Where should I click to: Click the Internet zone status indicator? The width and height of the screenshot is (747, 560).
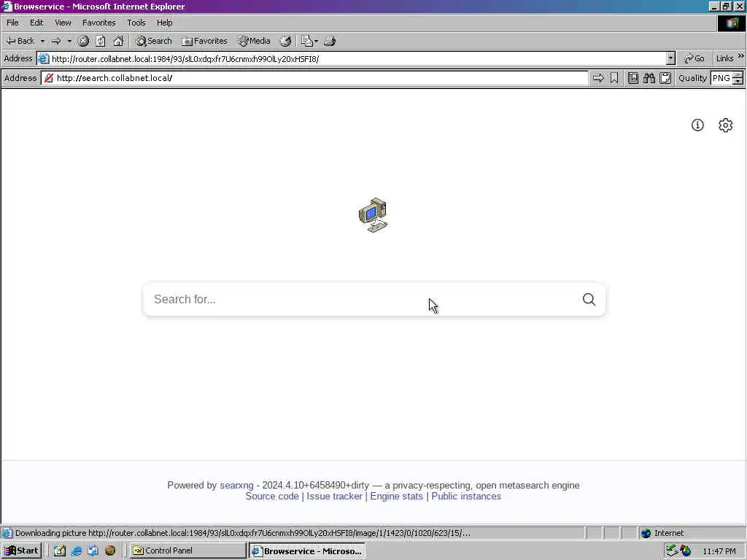coord(662,533)
